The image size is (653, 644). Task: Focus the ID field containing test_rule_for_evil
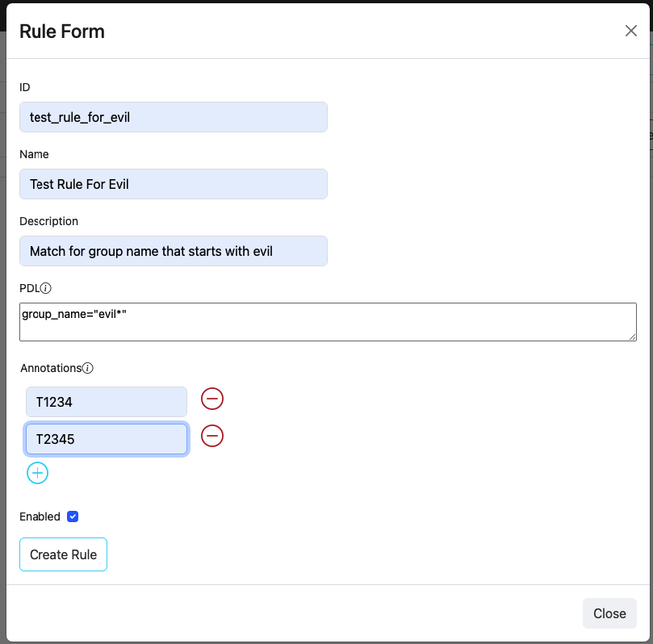coord(173,117)
